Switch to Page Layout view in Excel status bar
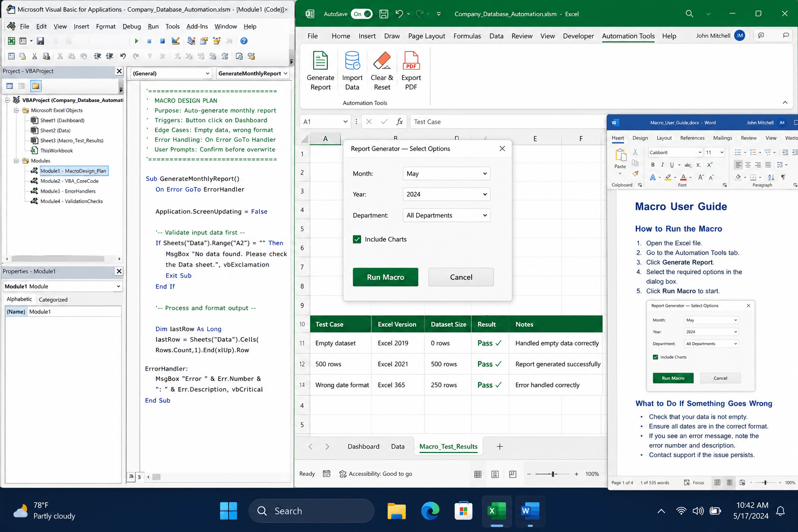Image resolution: width=798 pixels, height=532 pixels. 495,474
